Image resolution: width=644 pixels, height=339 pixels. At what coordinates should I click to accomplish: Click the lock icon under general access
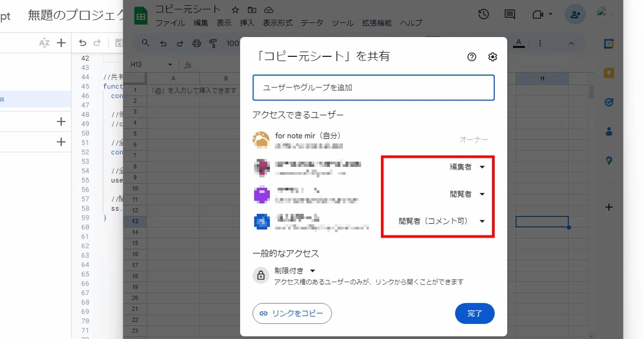coord(261,276)
